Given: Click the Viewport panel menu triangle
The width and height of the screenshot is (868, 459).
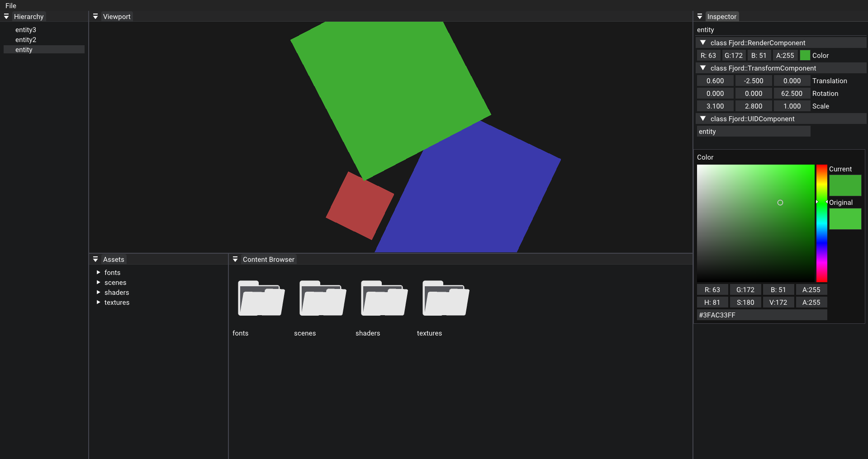Looking at the screenshot, I should point(95,17).
